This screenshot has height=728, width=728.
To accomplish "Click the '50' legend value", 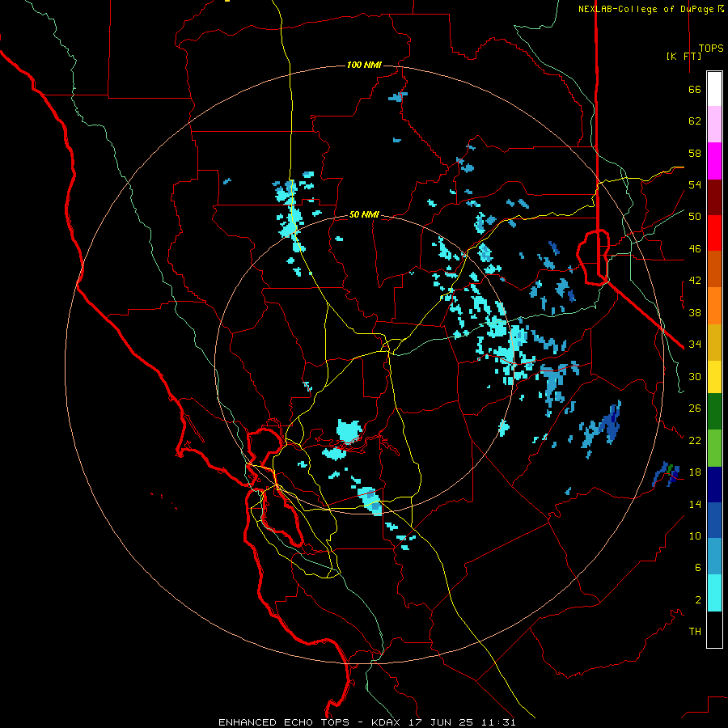I will point(695,217).
